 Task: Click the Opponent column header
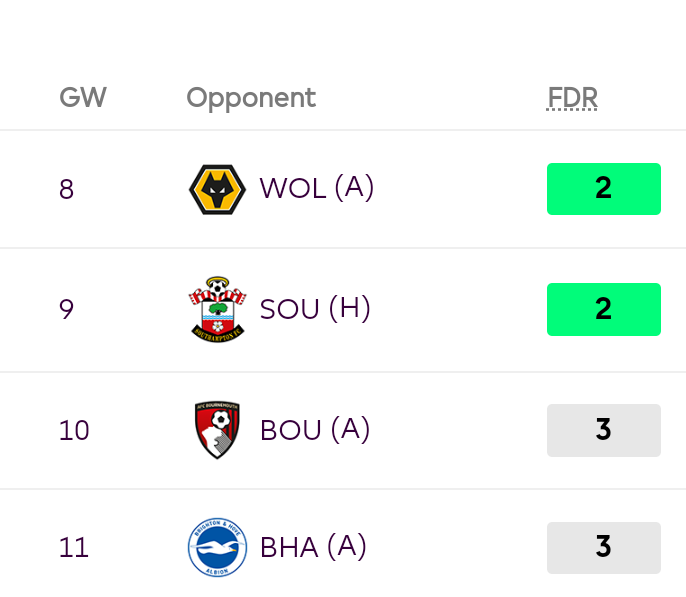(251, 98)
